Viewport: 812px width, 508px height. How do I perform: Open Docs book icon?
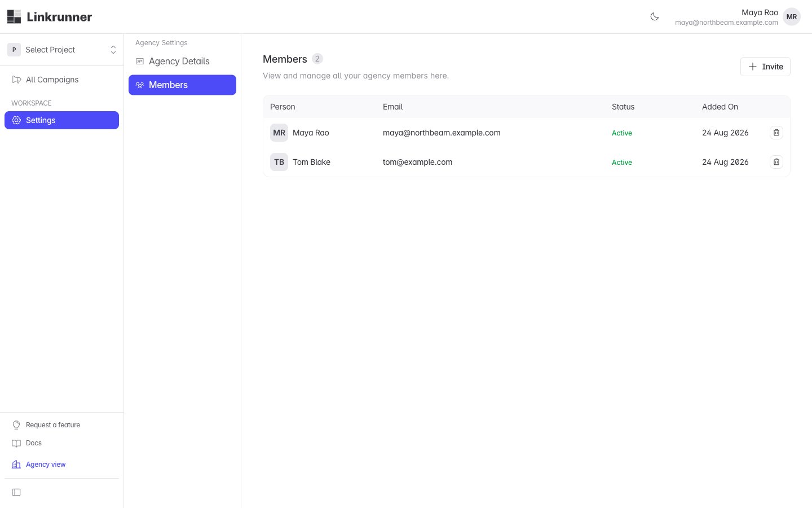point(16,443)
